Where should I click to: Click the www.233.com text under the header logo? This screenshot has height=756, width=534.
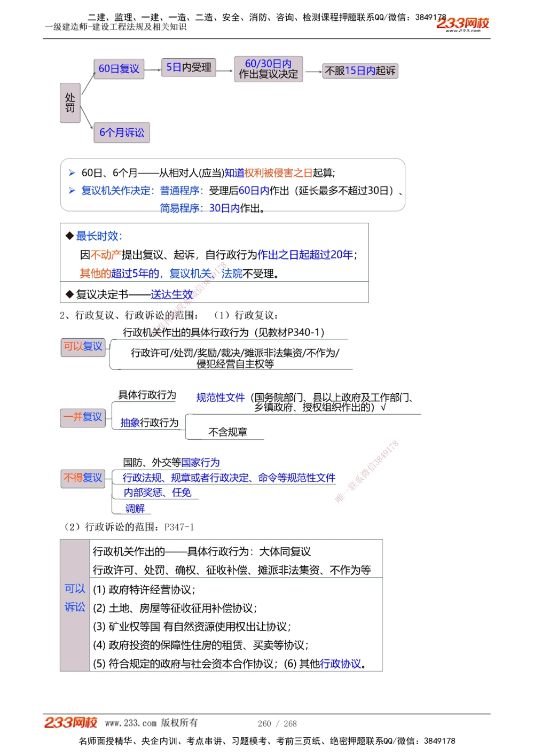click(462, 29)
